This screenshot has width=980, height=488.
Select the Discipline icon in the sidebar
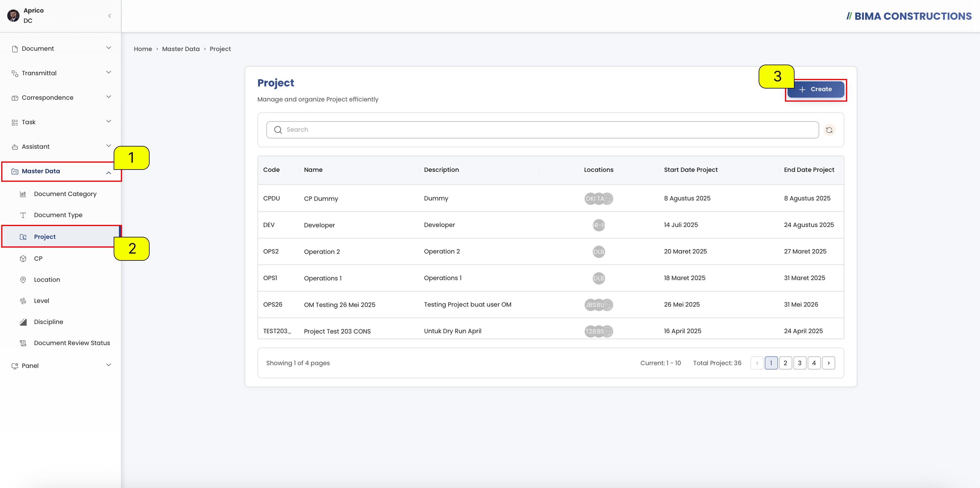tap(23, 322)
